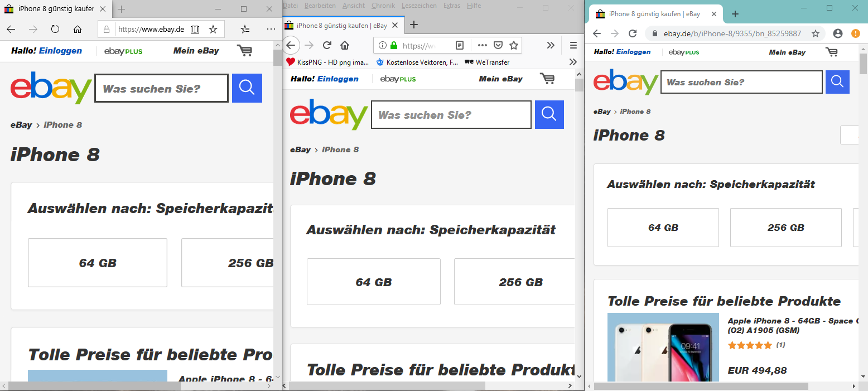Viewport: 868px width, 391px height.
Task: Select 256 GB option in Firefox window
Action: 514,282
